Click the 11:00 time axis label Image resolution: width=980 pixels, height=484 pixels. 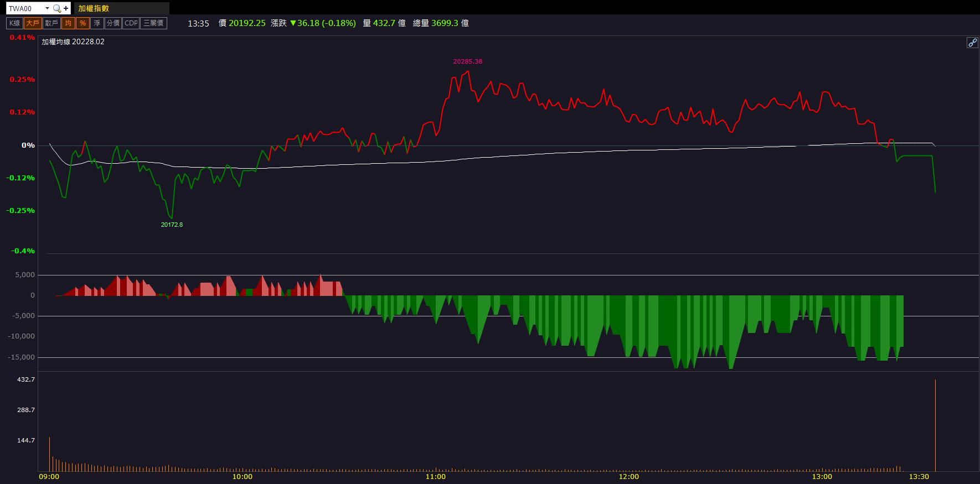435,477
